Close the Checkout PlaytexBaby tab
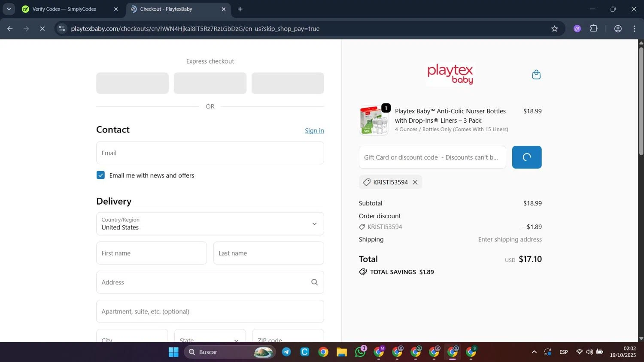 [223, 9]
